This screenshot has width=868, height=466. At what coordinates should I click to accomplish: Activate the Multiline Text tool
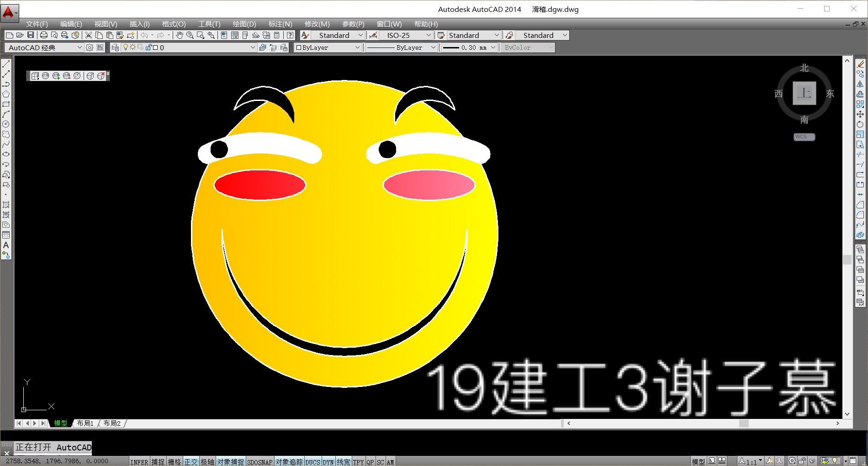pos(6,245)
